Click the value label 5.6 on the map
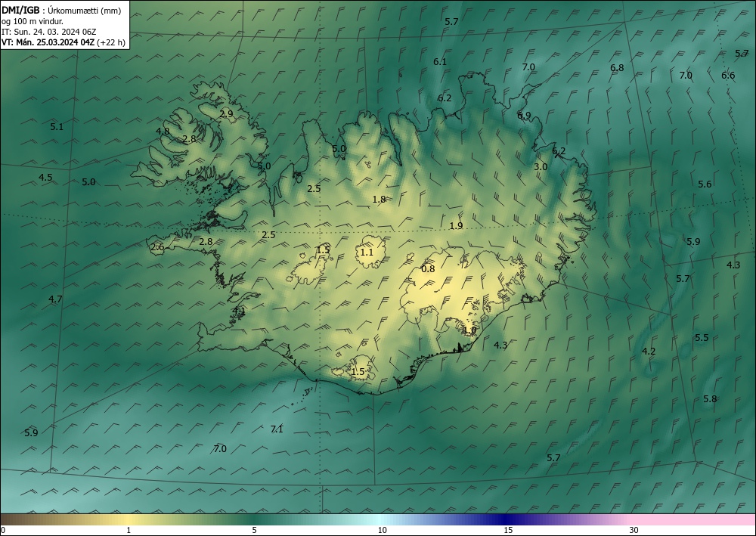This screenshot has height=536, width=756. tap(705, 184)
